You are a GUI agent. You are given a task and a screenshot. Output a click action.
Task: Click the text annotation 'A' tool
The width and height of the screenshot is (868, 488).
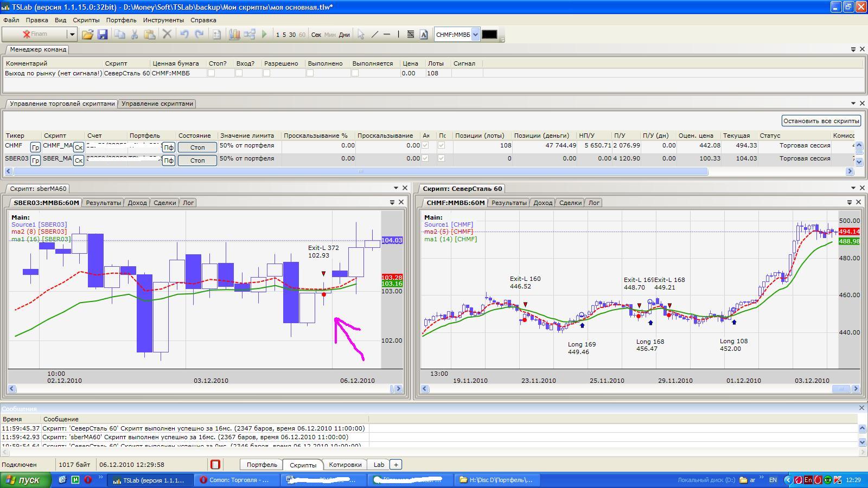[x=424, y=34]
